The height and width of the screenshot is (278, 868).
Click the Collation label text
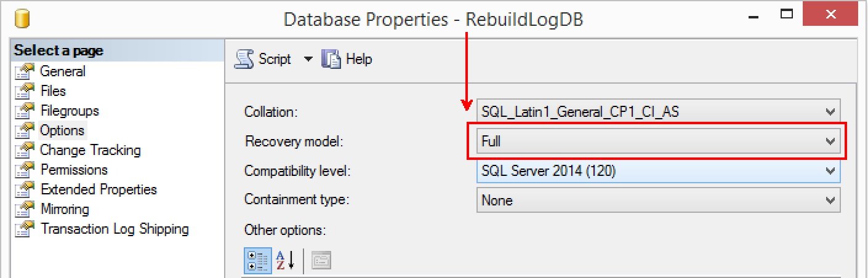[271, 112]
